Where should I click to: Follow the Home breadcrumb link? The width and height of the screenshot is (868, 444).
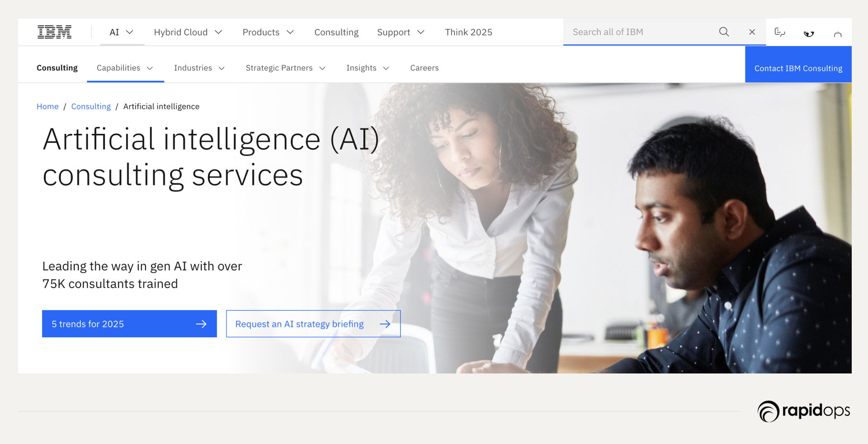[x=47, y=106]
